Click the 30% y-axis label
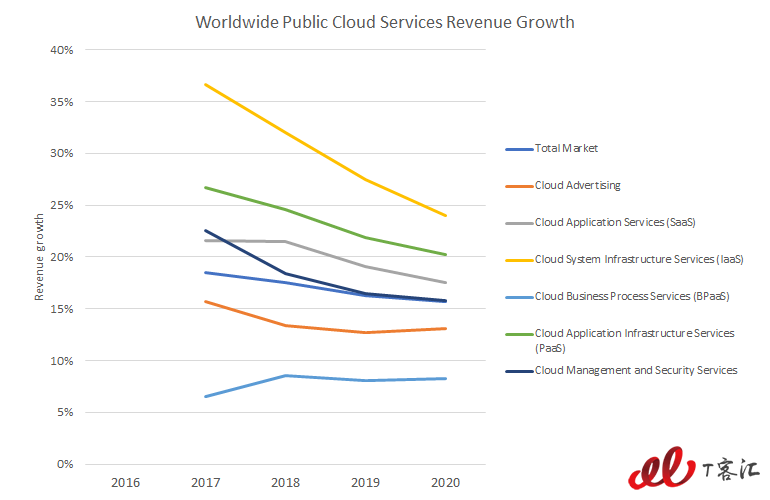Viewport: 770px width, 500px height. (61, 153)
